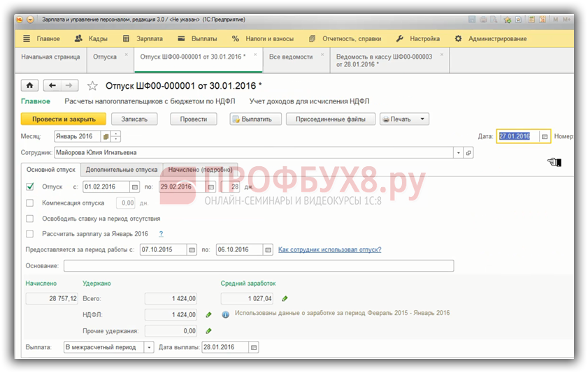588x373 pixels.
Task: Go forward with the right arrow button
Action: pos(69,86)
